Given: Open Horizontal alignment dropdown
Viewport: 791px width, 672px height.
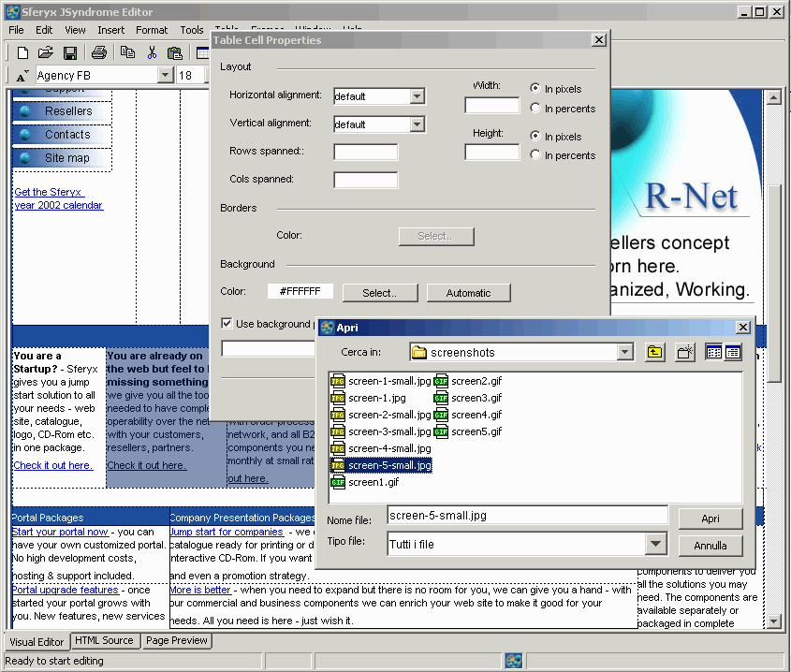Looking at the screenshot, I should pyautogui.click(x=417, y=96).
